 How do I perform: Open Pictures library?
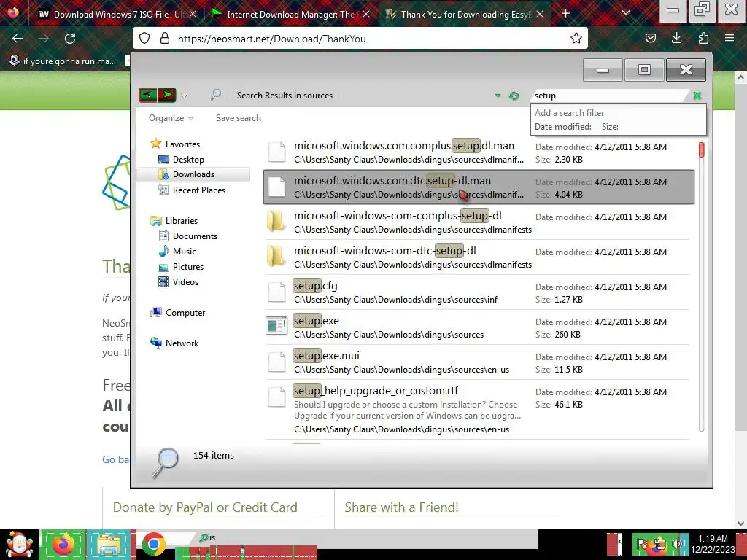181,267
